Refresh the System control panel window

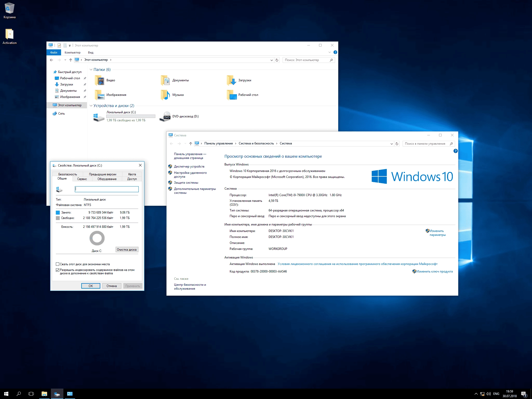pos(397,144)
